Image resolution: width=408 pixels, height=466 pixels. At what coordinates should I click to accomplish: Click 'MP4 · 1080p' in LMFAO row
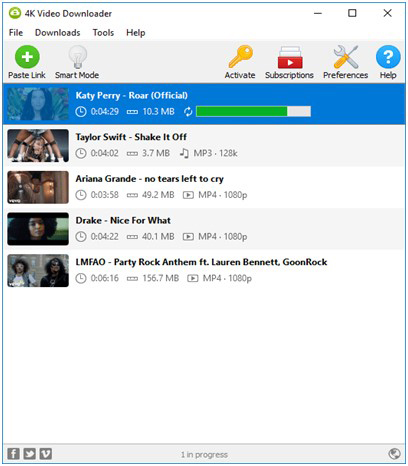(227, 278)
